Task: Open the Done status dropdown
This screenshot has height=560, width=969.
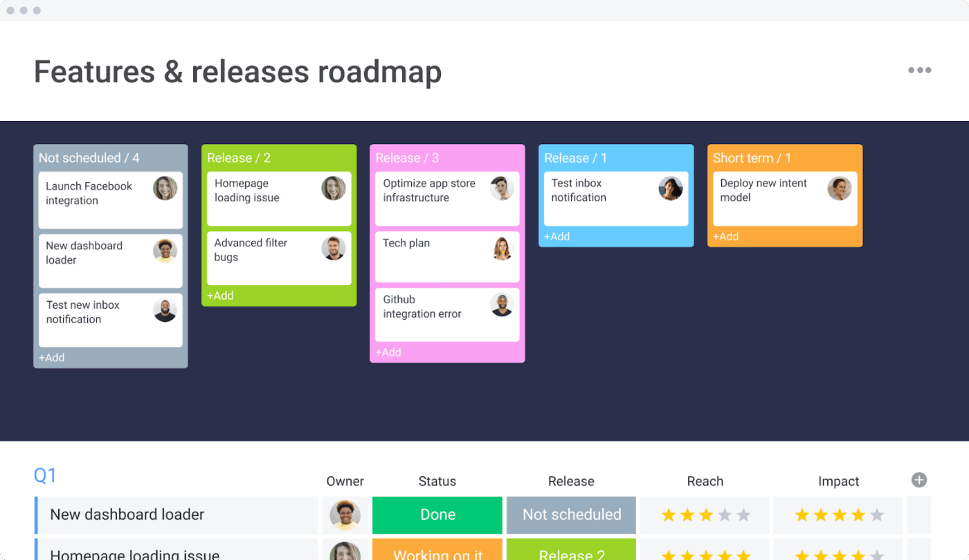Action: 437,515
